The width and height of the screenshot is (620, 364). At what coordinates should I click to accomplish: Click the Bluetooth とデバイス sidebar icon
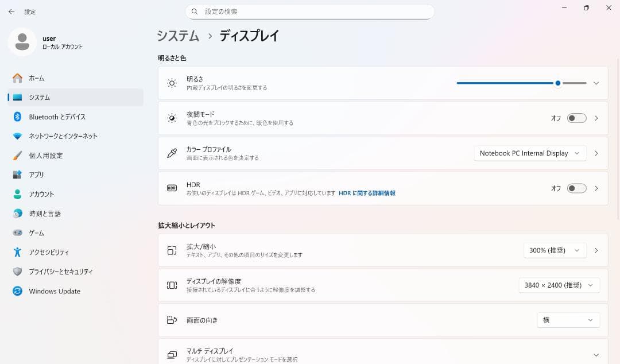tap(18, 117)
